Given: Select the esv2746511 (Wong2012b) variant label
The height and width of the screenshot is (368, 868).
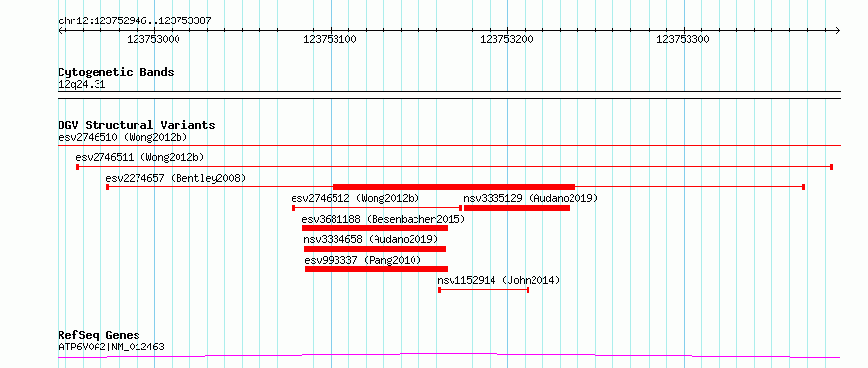Looking at the screenshot, I should pyautogui.click(x=142, y=157).
